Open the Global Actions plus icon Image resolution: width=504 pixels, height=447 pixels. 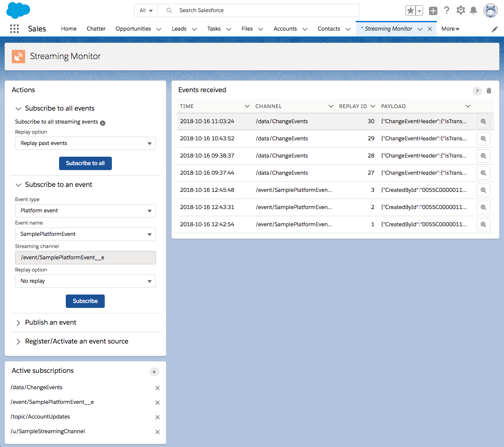(x=433, y=11)
